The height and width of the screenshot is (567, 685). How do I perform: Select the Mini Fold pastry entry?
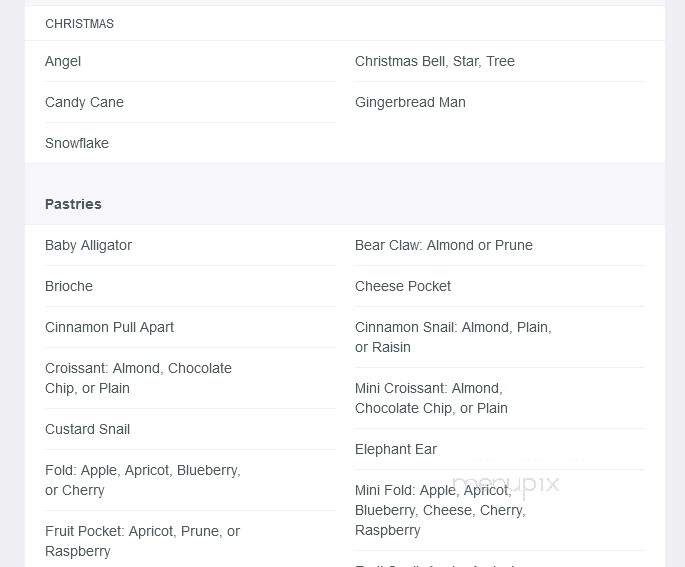[440, 510]
